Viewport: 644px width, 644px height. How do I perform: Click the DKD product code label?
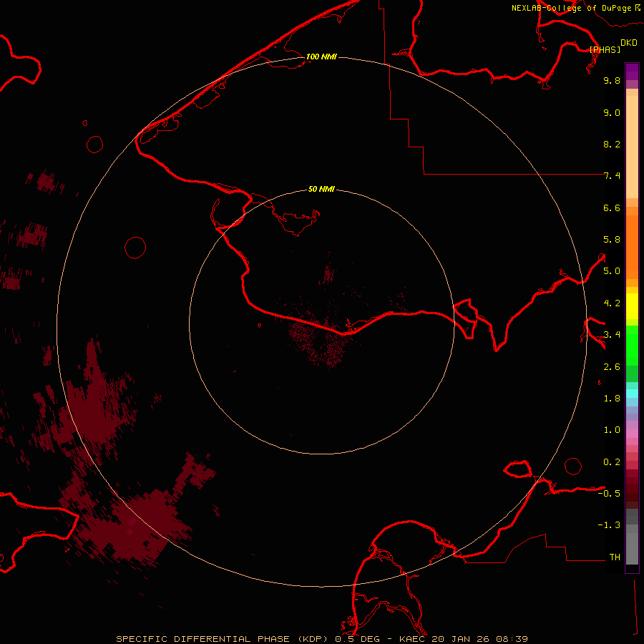[x=629, y=42]
